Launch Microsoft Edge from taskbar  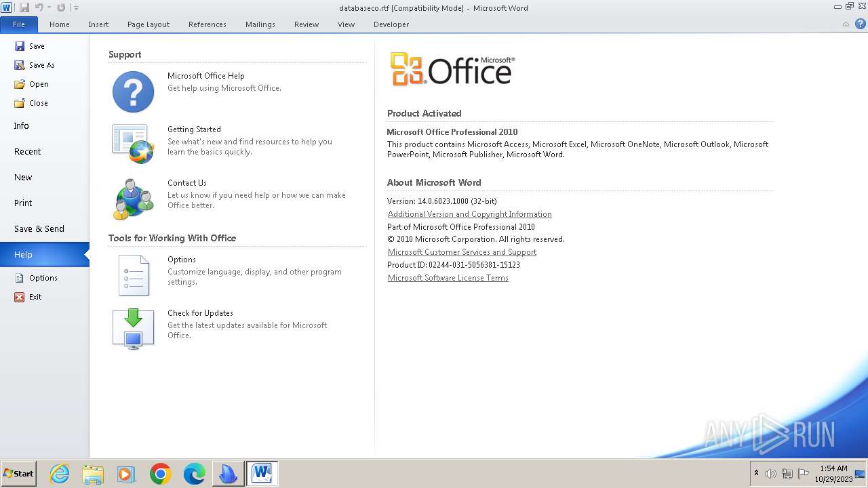[x=195, y=474]
